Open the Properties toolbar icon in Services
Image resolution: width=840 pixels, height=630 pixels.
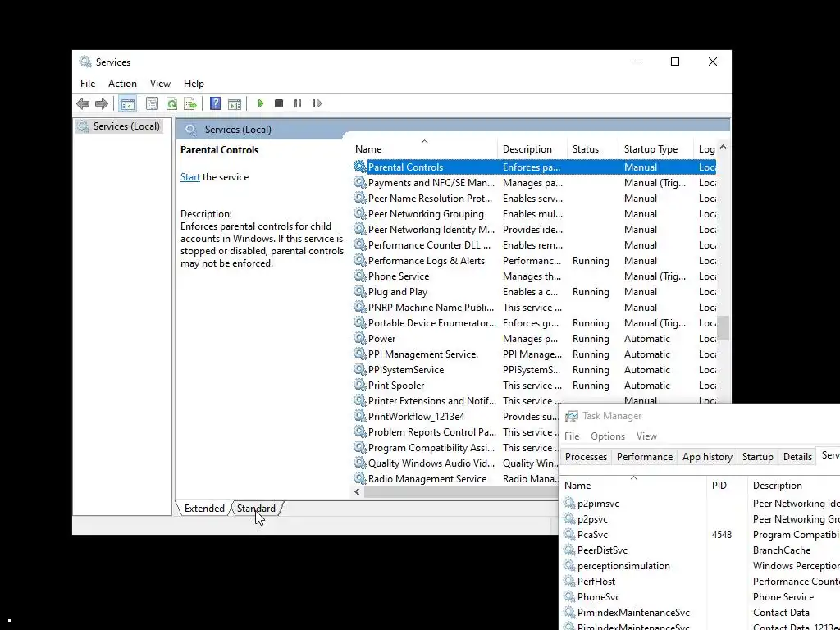[152, 103]
